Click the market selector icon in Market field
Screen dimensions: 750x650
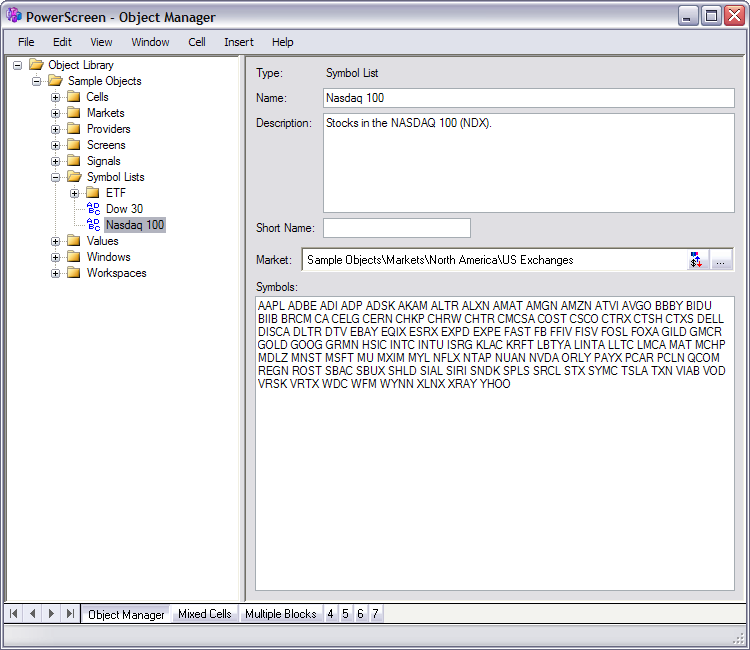(x=697, y=260)
